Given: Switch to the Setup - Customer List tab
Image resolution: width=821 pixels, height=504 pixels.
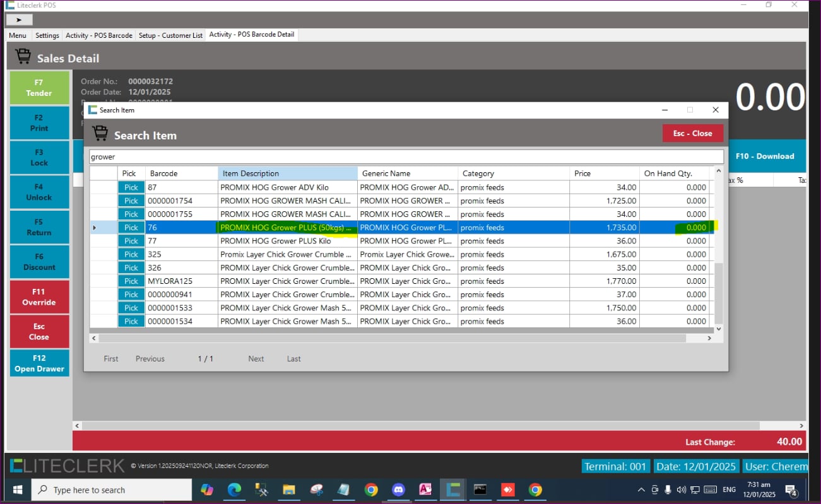Looking at the screenshot, I should tap(170, 35).
